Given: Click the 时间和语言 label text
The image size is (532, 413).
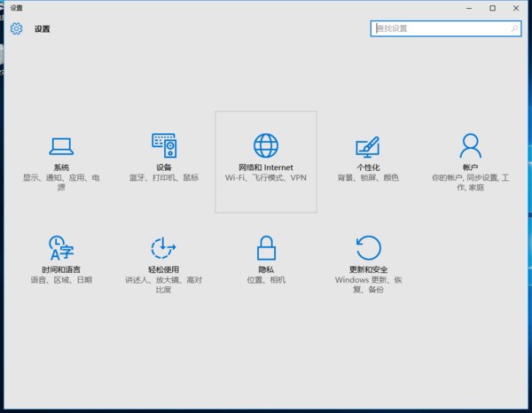Looking at the screenshot, I should point(61,269).
